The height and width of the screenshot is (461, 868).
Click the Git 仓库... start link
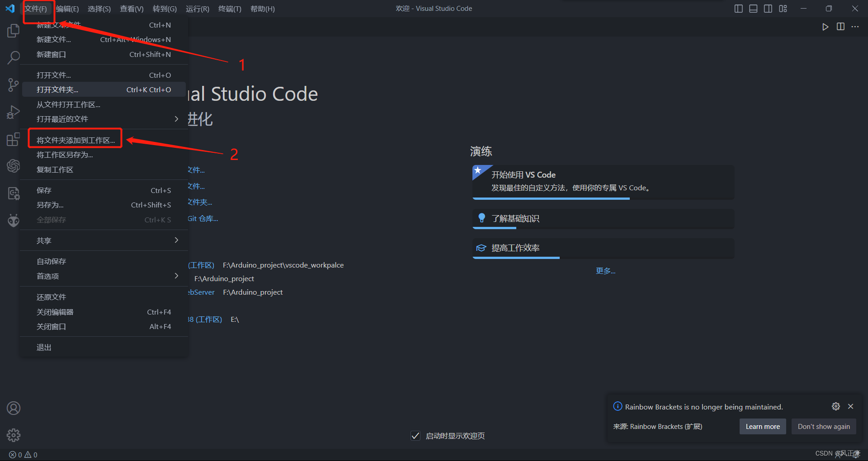tap(203, 218)
